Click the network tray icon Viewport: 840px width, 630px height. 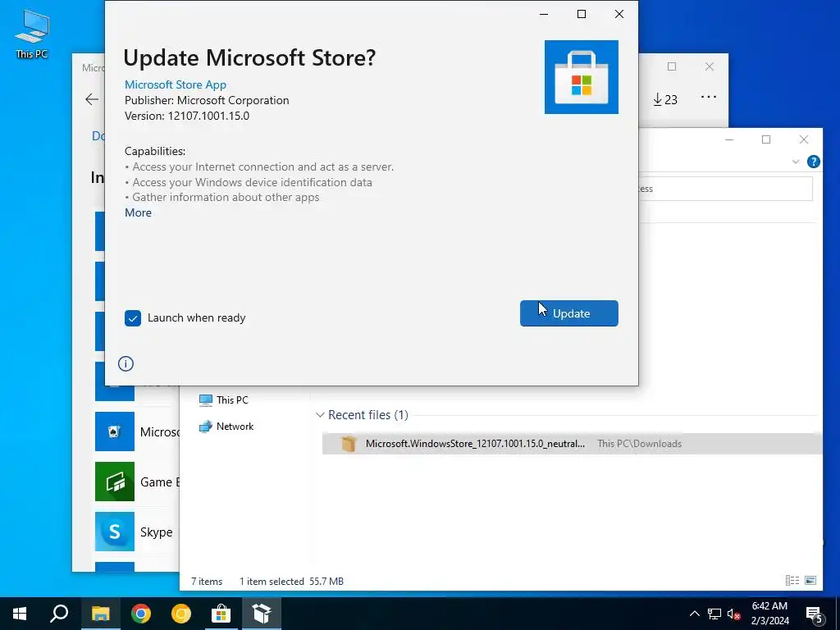[x=714, y=614]
